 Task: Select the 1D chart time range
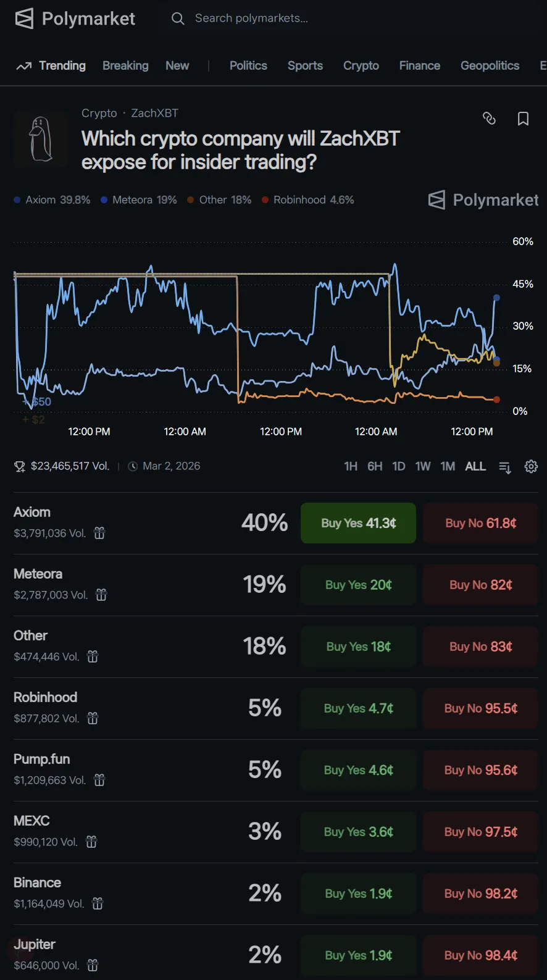click(399, 466)
